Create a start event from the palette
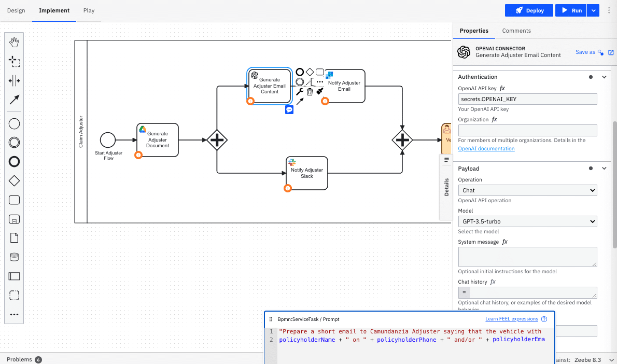The height and width of the screenshot is (364, 617). [x=14, y=124]
